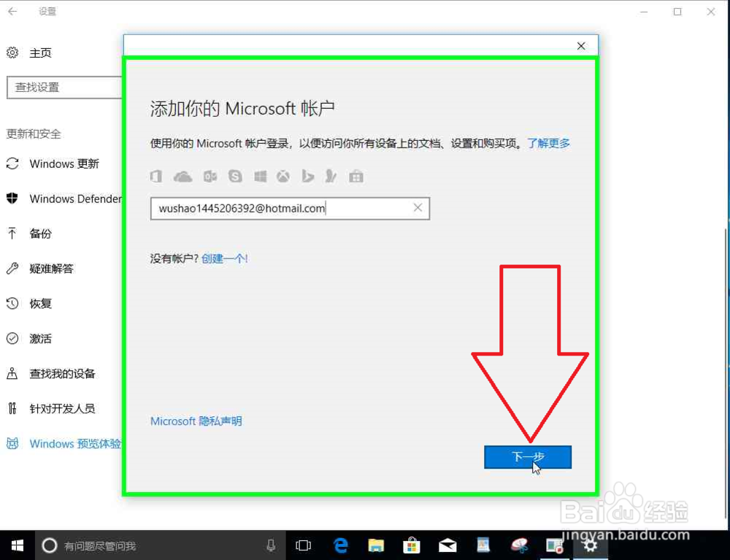730x560 pixels.
Task: Click the 主页 gear icon
Action: coord(12,53)
